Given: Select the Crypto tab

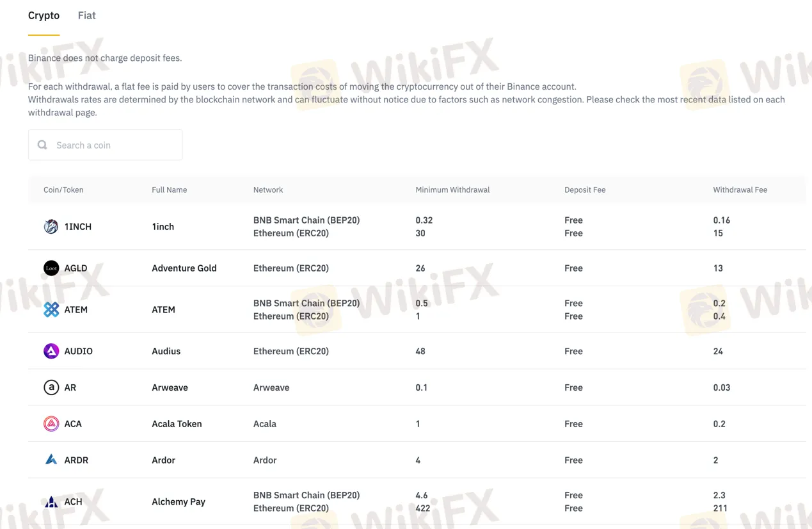Looking at the screenshot, I should tap(44, 15).
